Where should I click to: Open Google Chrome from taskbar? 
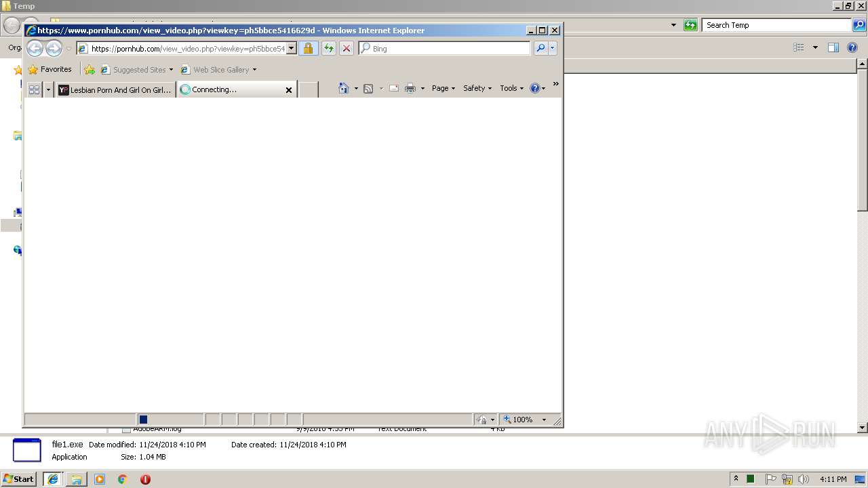[x=122, y=479]
